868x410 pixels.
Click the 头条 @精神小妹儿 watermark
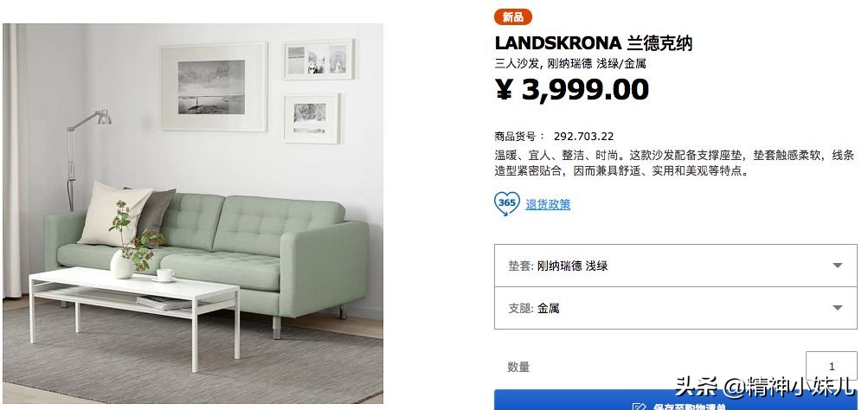point(766,386)
